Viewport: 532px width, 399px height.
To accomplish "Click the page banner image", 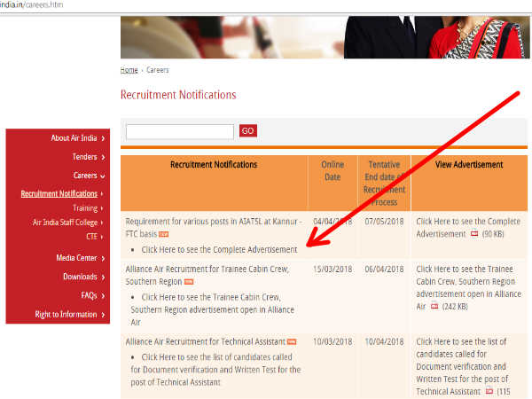I will point(325,37).
